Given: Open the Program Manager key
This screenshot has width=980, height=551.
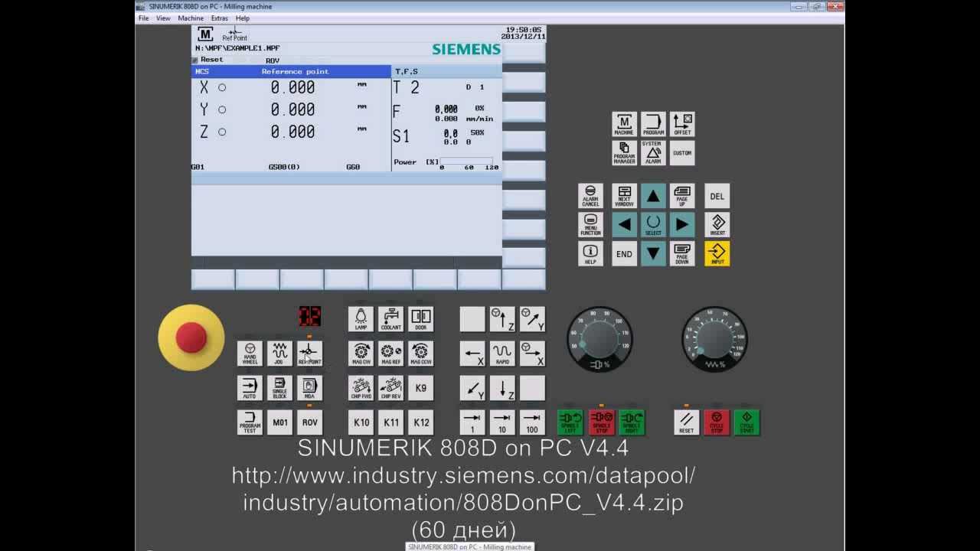Looking at the screenshot, I should pyautogui.click(x=624, y=153).
